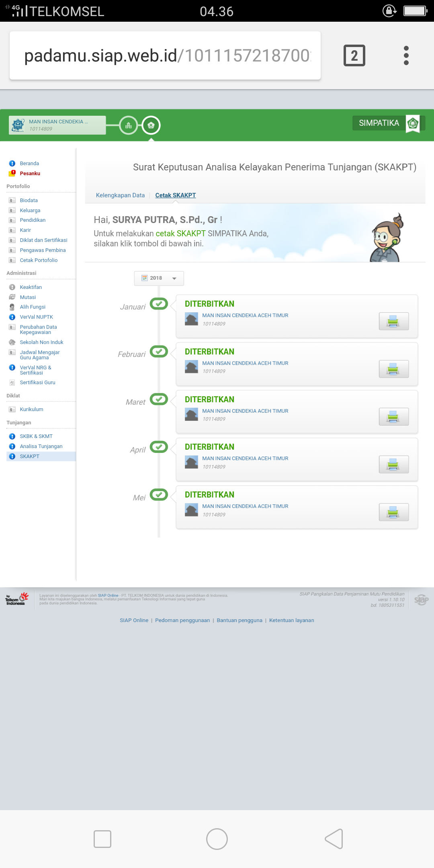Open Keluarga portfolio page
This screenshot has height=868, width=434.
click(30, 211)
